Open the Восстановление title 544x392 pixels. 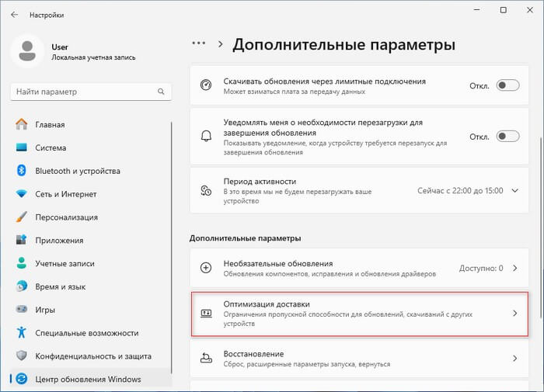click(253, 354)
